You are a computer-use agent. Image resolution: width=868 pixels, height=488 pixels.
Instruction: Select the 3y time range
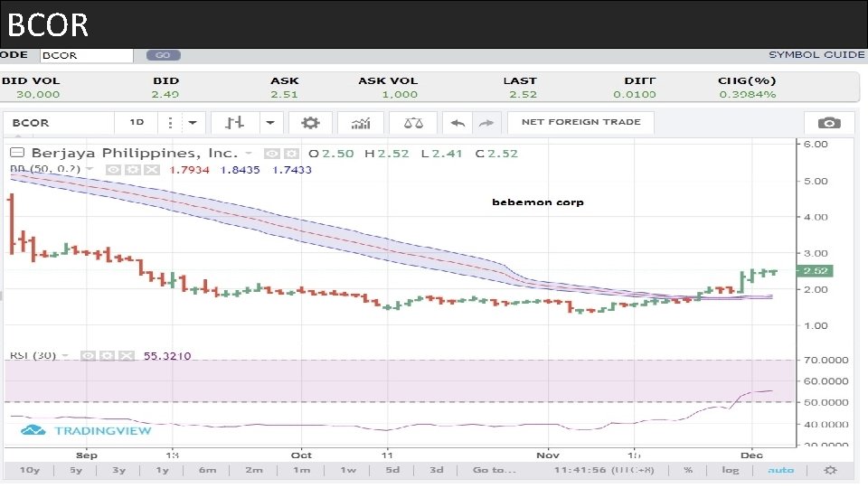(119, 470)
